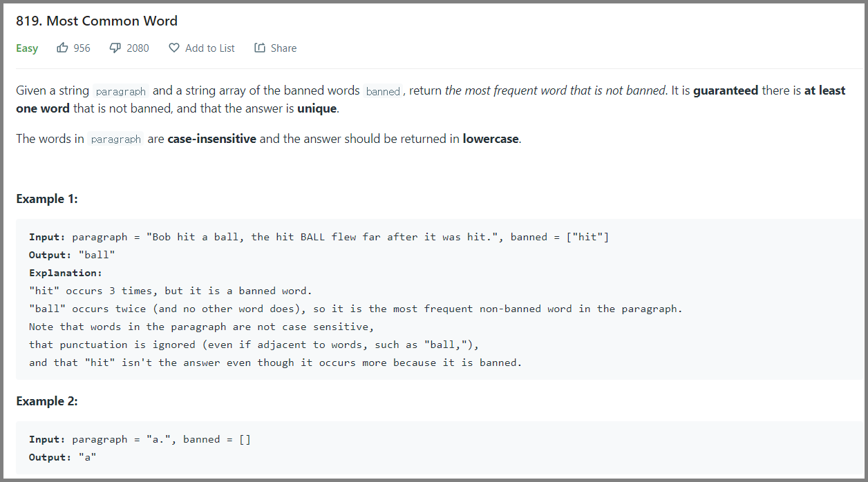Viewport: 868px width, 482px height.
Task: Click the title 819. Most Common Word
Action: coord(97,21)
